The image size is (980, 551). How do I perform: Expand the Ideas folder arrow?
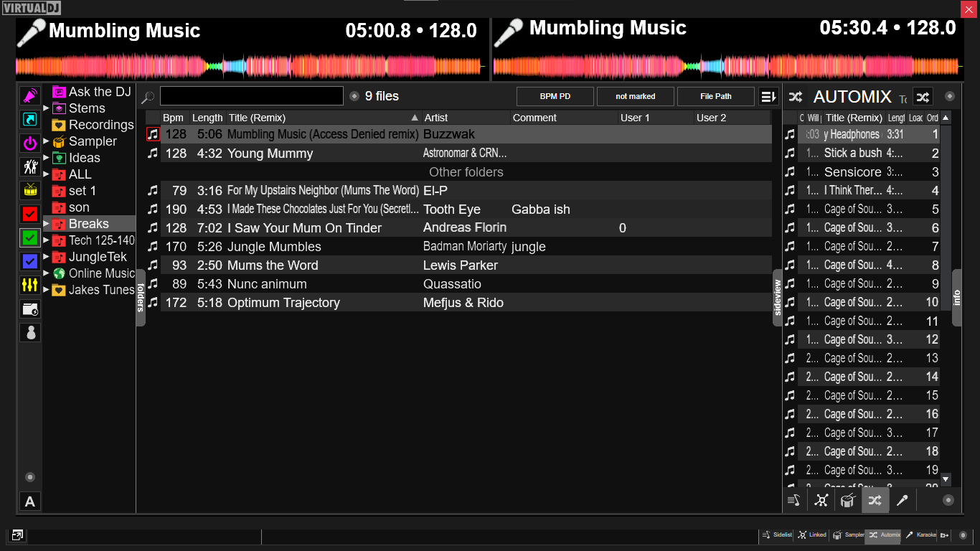point(47,158)
